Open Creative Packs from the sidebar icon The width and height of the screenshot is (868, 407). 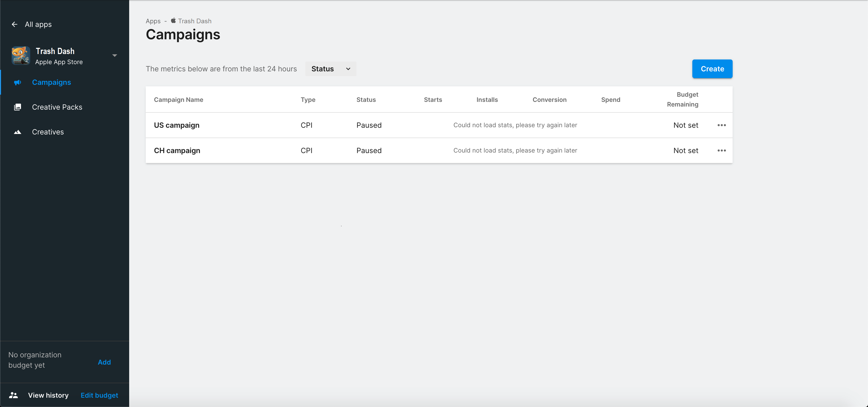(x=17, y=107)
